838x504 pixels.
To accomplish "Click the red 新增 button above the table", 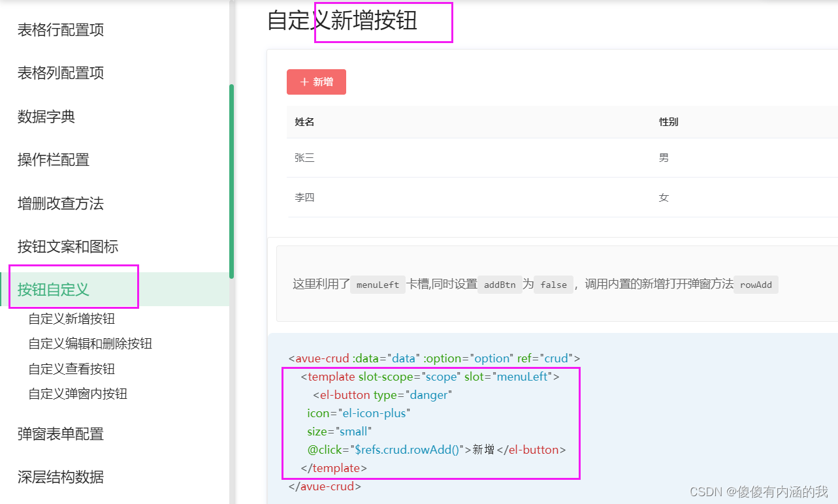I will 316,82.
